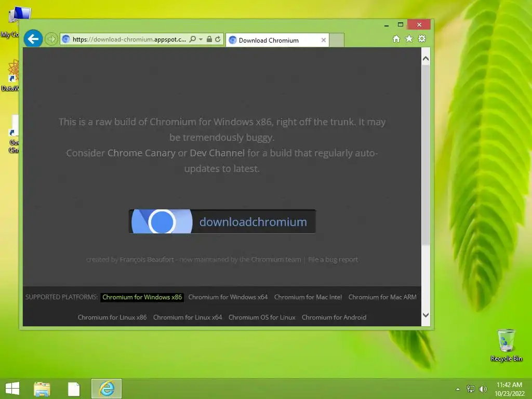
Task: Open the Tools gear menu
Action: click(422, 38)
